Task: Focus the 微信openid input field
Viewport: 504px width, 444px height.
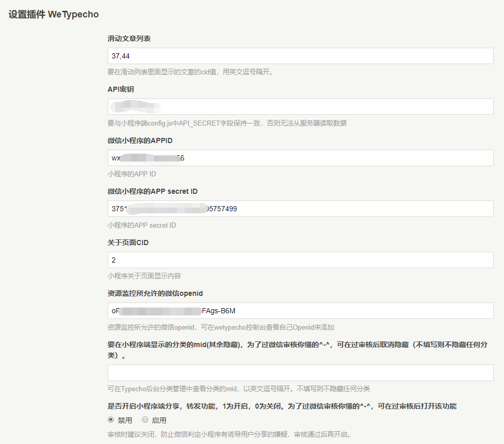Action: click(300, 311)
